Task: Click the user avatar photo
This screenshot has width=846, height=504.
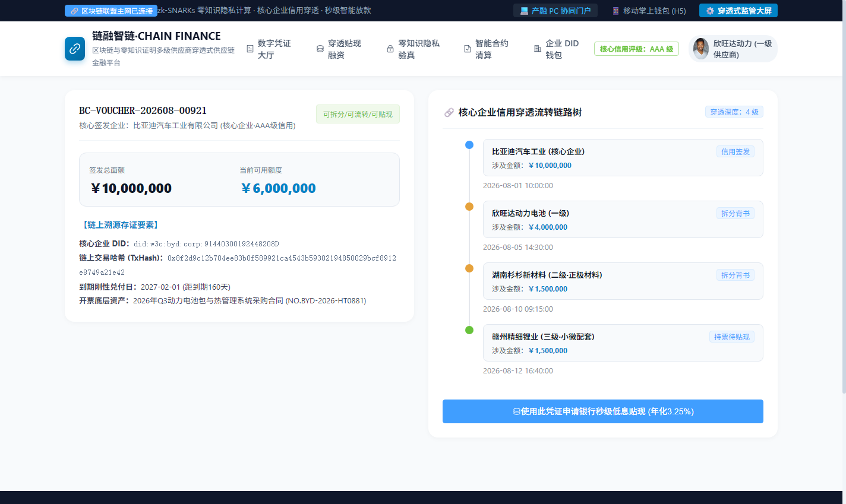Action: [x=701, y=49]
